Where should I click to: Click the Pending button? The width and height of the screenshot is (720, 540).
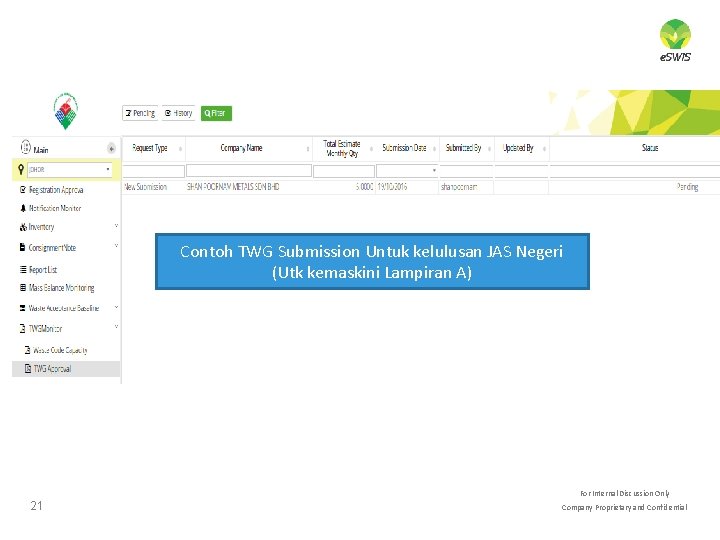click(x=140, y=113)
